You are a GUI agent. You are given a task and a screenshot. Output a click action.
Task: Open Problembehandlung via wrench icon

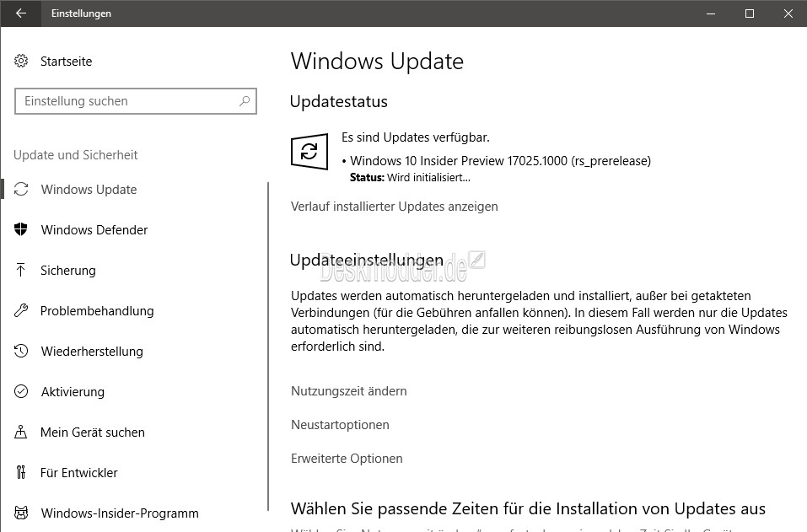(21, 310)
